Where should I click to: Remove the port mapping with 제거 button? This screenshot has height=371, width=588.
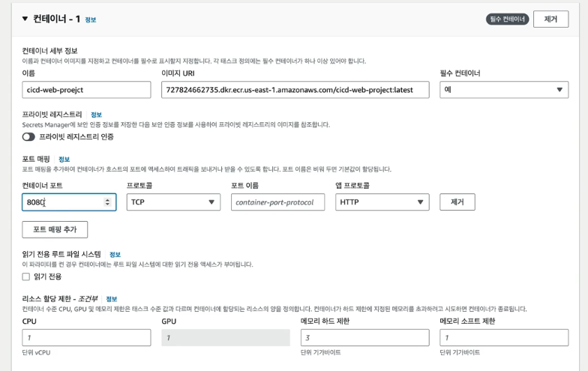pos(457,202)
